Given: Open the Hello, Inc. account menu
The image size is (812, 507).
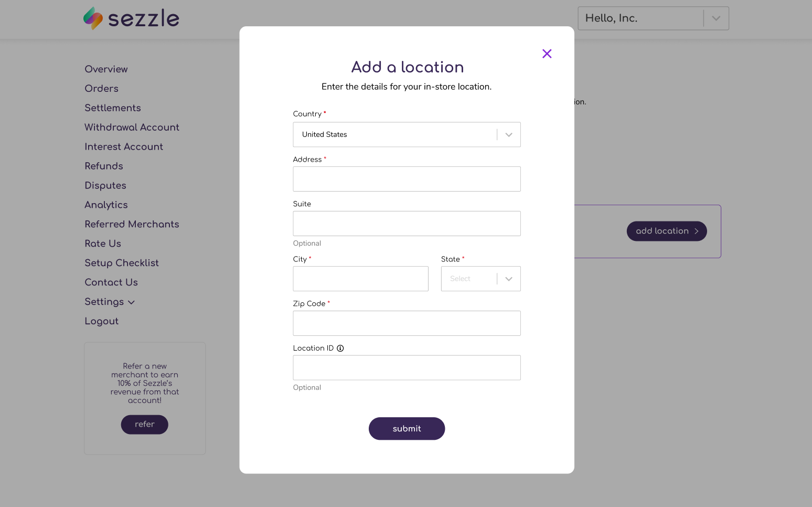Looking at the screenshot, I should coord(653,18).
